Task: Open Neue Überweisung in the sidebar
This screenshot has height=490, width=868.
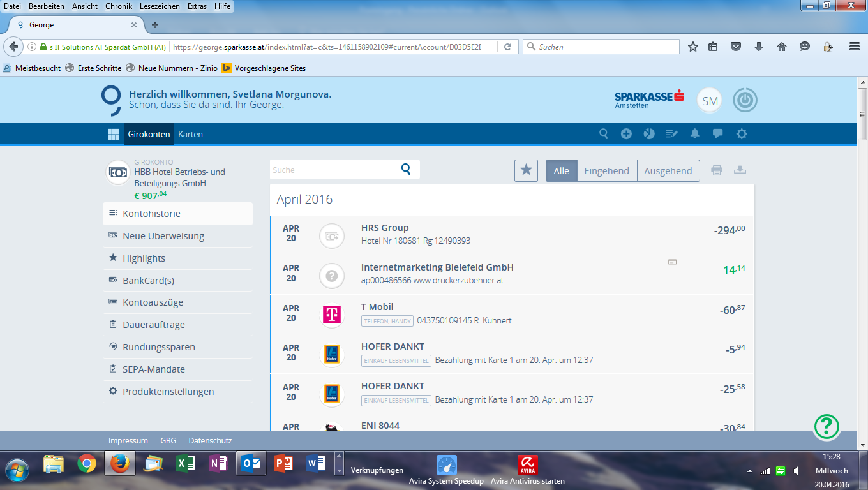Action: (177, 236)
